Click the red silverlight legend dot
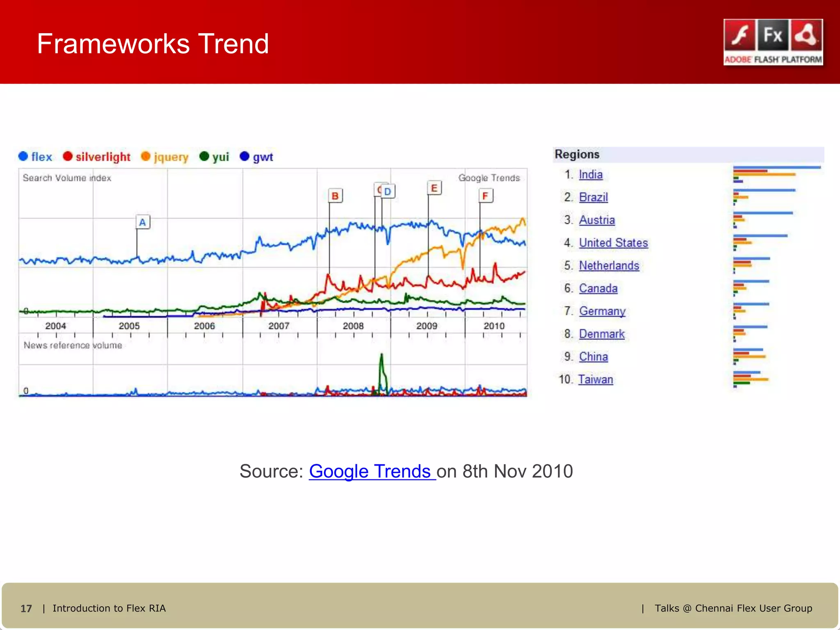Viewport: 840px width, 630px height. pos(68,156)
